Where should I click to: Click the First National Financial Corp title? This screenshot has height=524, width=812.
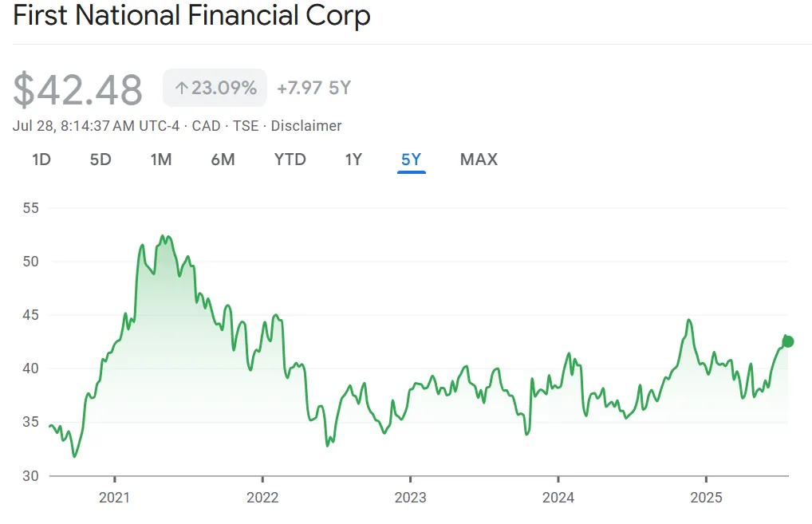tap(192, 17)
